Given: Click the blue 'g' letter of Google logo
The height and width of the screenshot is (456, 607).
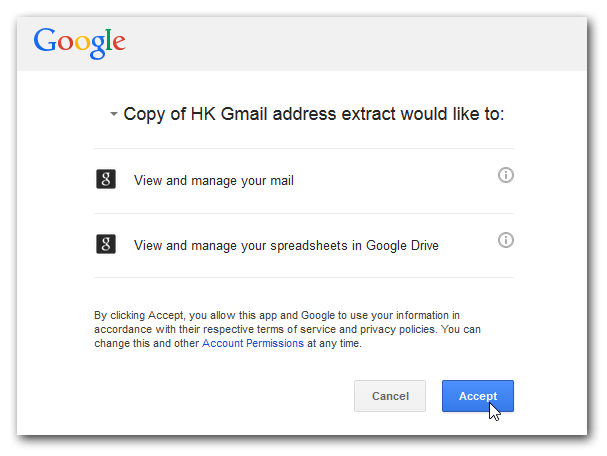Looking at the screenshot, I should (98, 46).
